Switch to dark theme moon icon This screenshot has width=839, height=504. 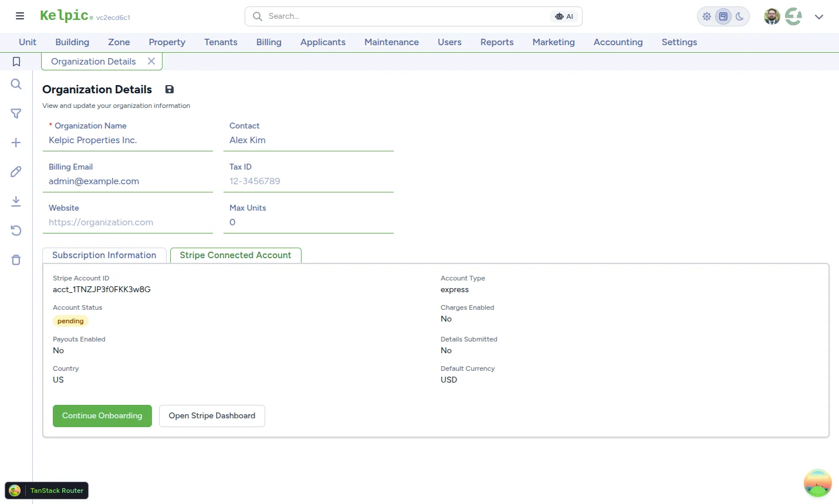click(740, 16)
